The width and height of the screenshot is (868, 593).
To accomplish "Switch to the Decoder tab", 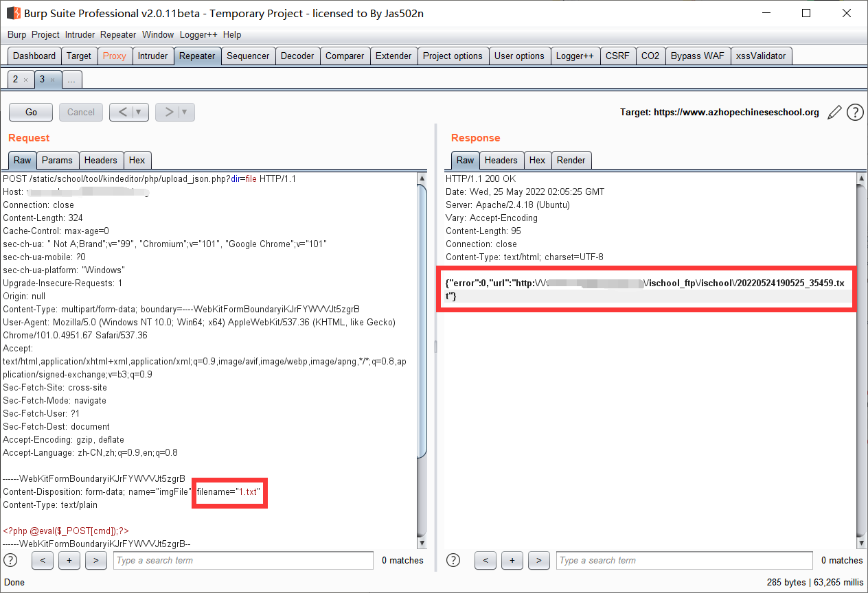I will pyautogui.click(x=297, y=56).
